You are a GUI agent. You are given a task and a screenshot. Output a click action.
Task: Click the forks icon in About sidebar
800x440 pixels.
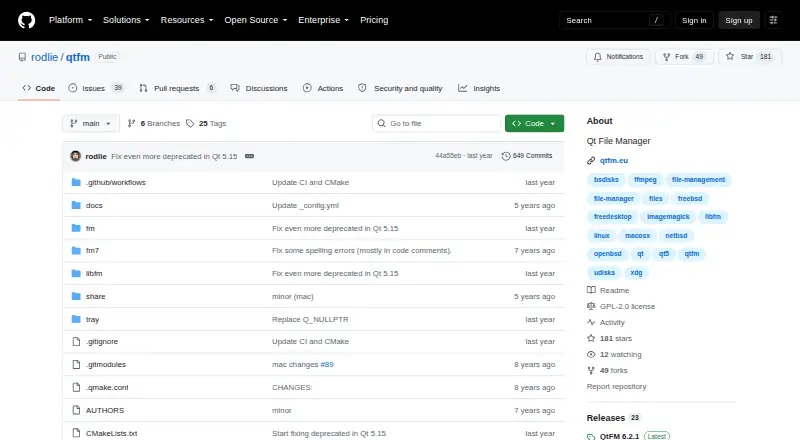(591, 371)
